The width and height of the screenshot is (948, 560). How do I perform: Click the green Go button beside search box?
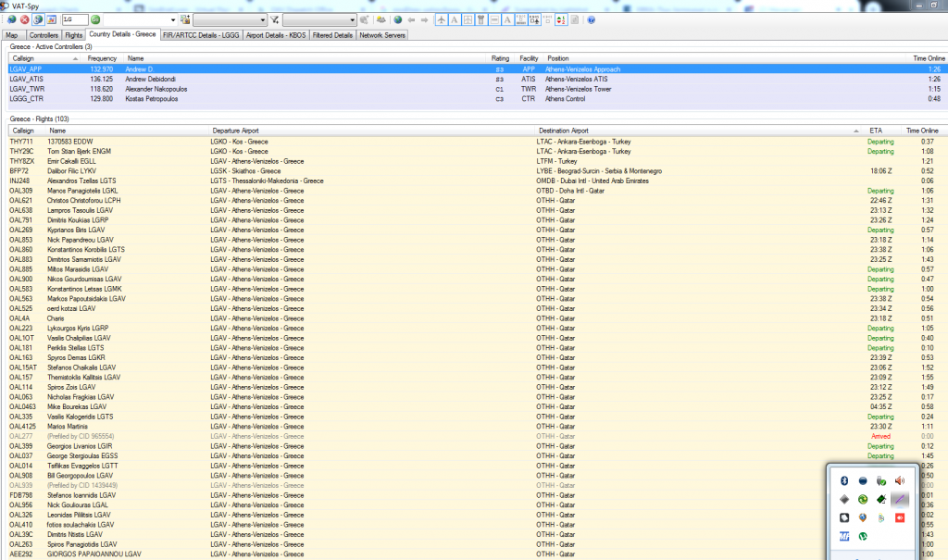[95, 20]
